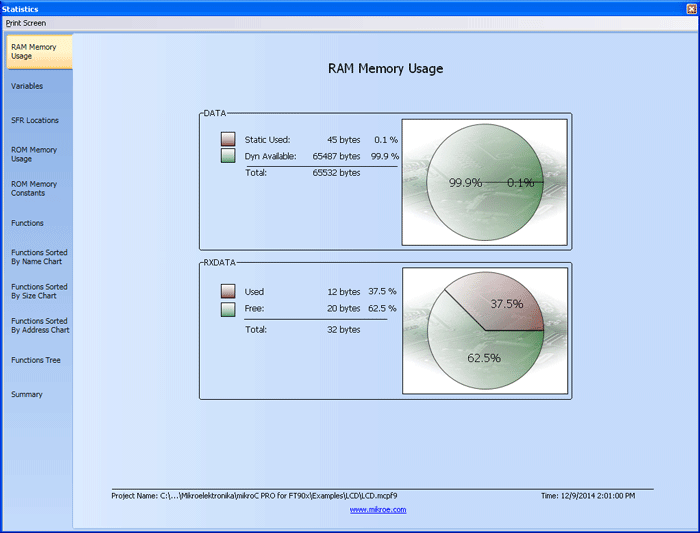Open Functions Sorted By Address Chart
Screen dimensions: 700x533
39,325
